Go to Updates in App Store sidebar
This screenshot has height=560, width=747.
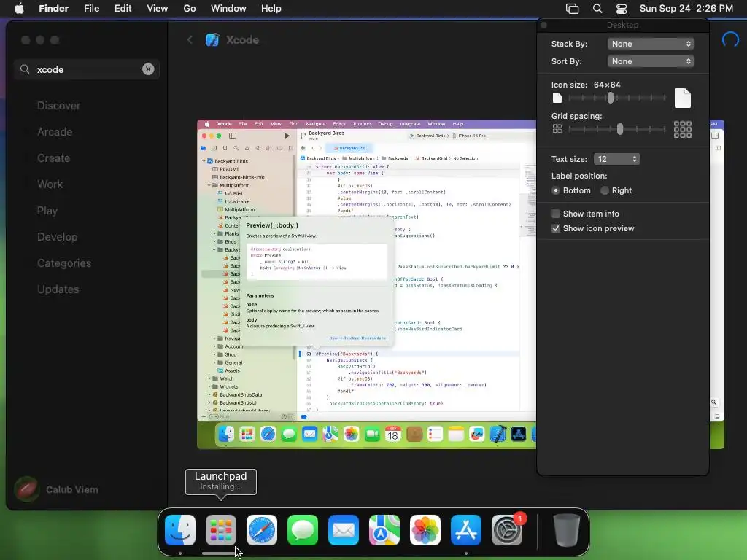click(58, 289)
